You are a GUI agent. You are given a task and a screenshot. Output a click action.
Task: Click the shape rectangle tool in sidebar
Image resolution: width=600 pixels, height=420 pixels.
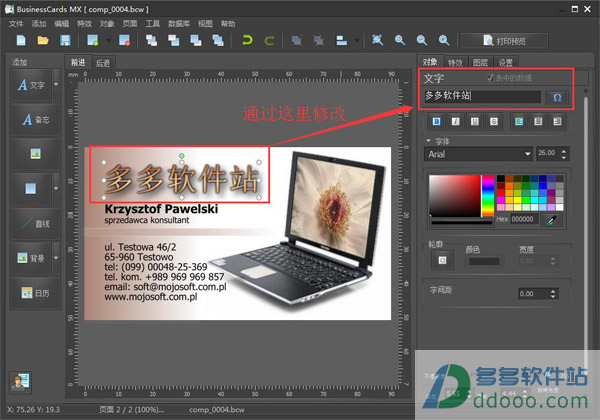[31, 189]
